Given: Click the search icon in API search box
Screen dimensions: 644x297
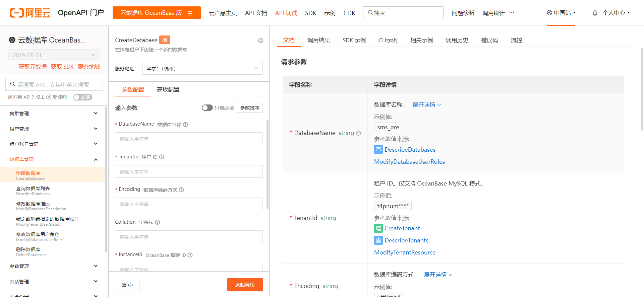Looking at the screenshot, I should coord(13,84).
